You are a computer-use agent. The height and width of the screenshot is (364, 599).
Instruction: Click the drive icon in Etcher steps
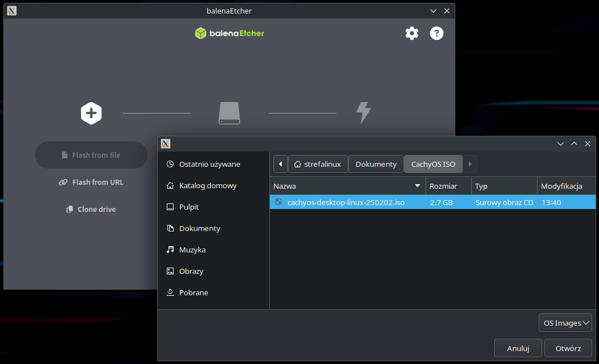(229, 113)
